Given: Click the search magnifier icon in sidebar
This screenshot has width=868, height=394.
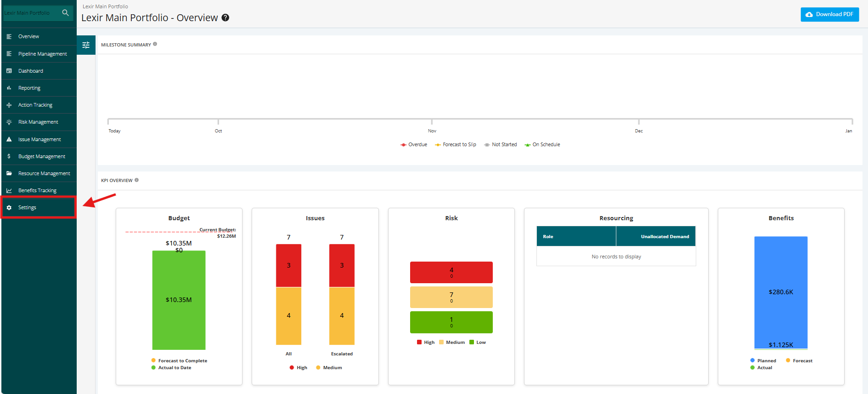Looking at the screenshot, I should (65, 13).
